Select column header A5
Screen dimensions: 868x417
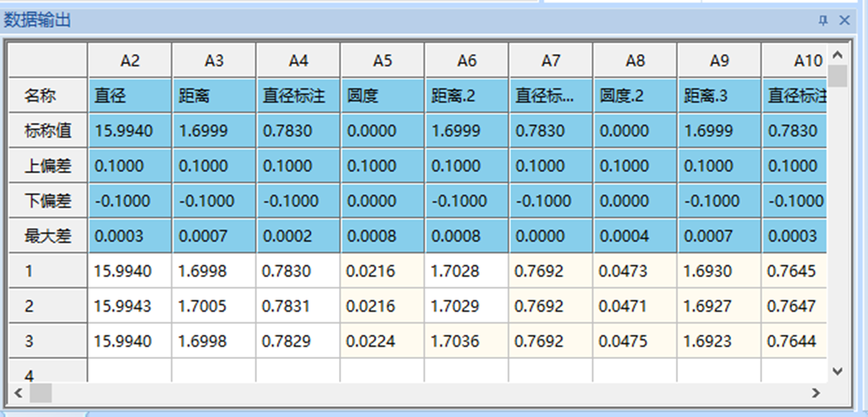[382, 61]
